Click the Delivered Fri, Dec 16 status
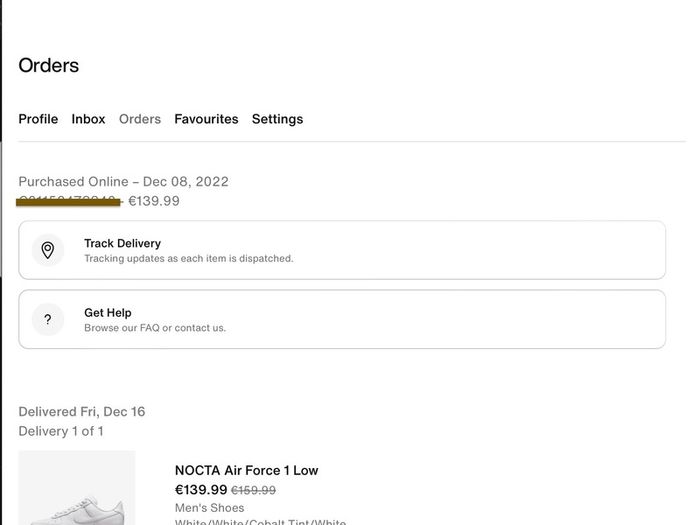The image size is (700, 525). click(82, 412)
